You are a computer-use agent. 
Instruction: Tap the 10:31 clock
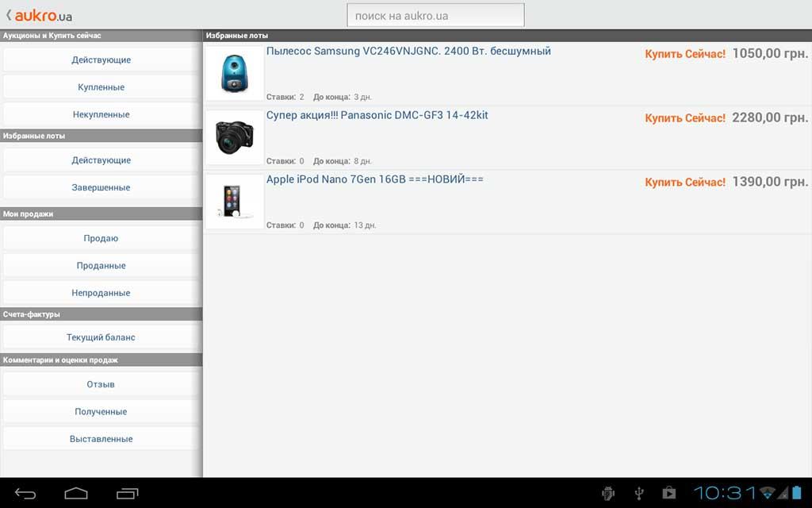[725, 492]
